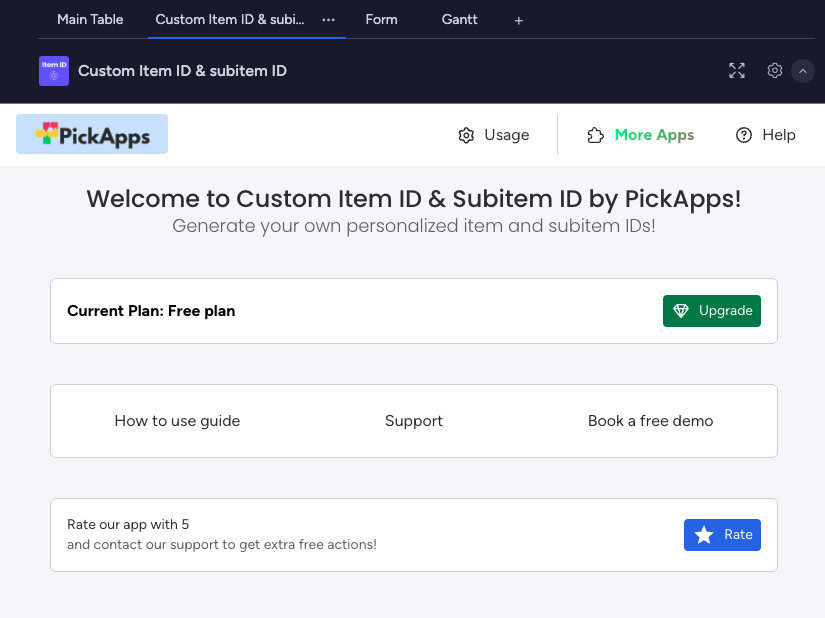Open the How to use guide
Viewport: 825px width, 618px height.
click(x=177, y=421)
